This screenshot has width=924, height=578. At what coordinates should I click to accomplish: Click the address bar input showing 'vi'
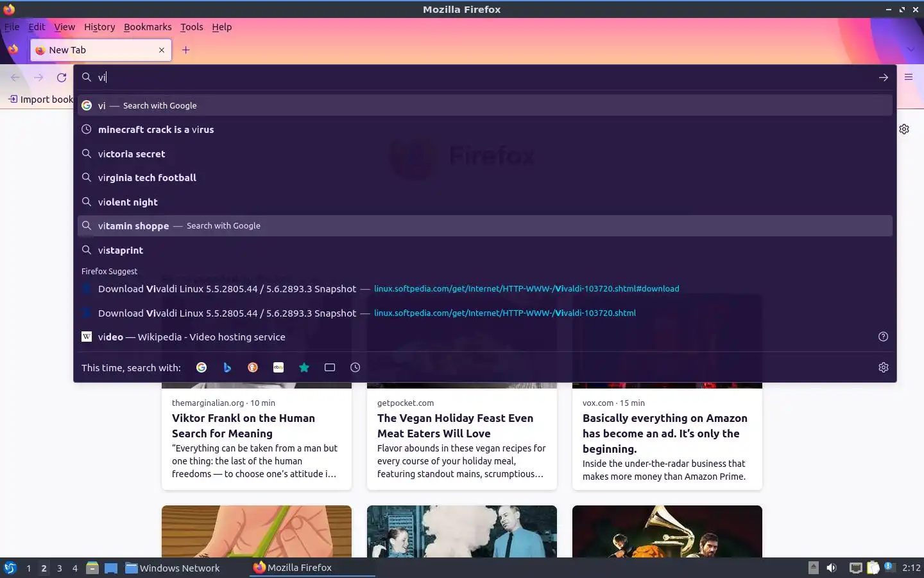point(484,77)
